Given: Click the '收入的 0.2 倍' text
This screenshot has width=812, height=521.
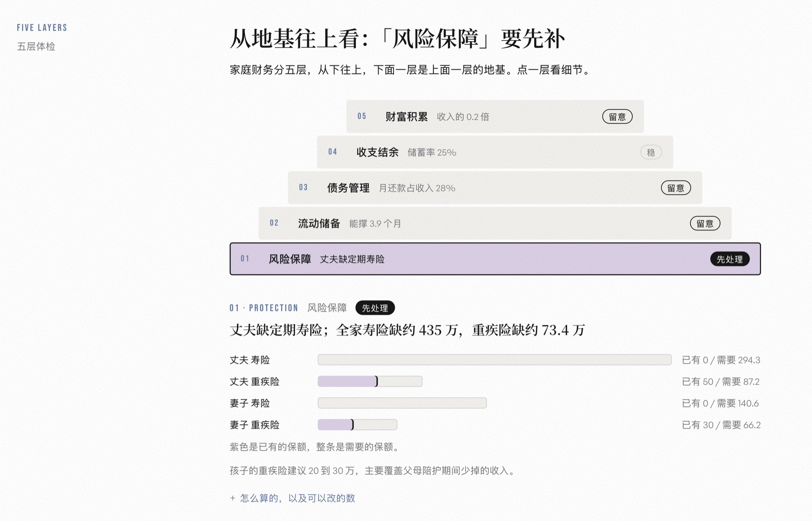Looking at the screenshot, I should point(463,117).
